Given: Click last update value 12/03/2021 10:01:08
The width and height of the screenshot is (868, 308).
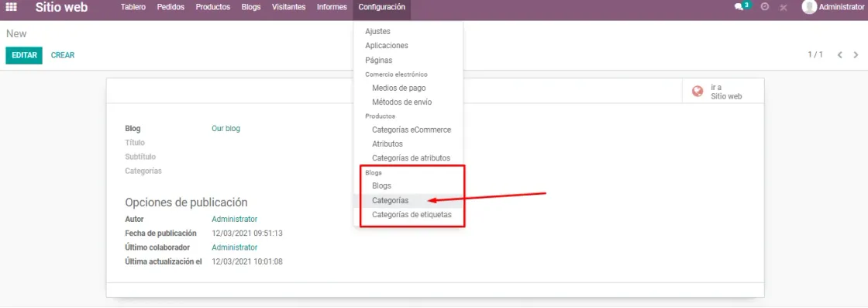Looking at the screenshot, I should 247,261.
